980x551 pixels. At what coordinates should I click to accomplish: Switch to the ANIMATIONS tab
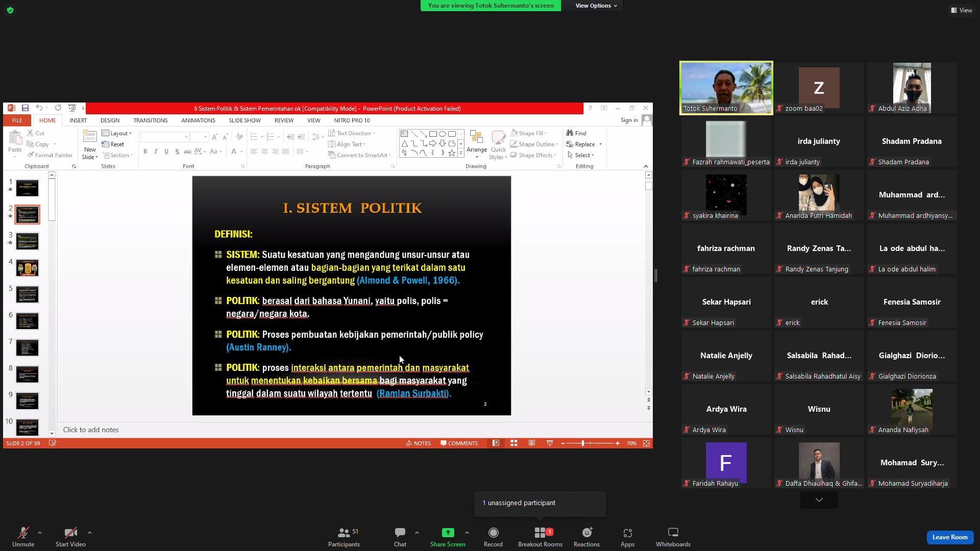(198, 120)
